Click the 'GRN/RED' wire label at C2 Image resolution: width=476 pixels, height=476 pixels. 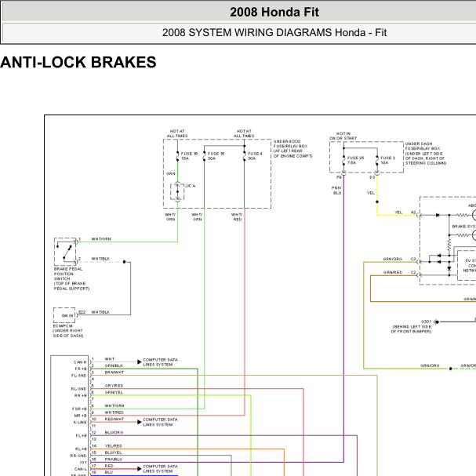pyautogui.click(x=393, y=272)
